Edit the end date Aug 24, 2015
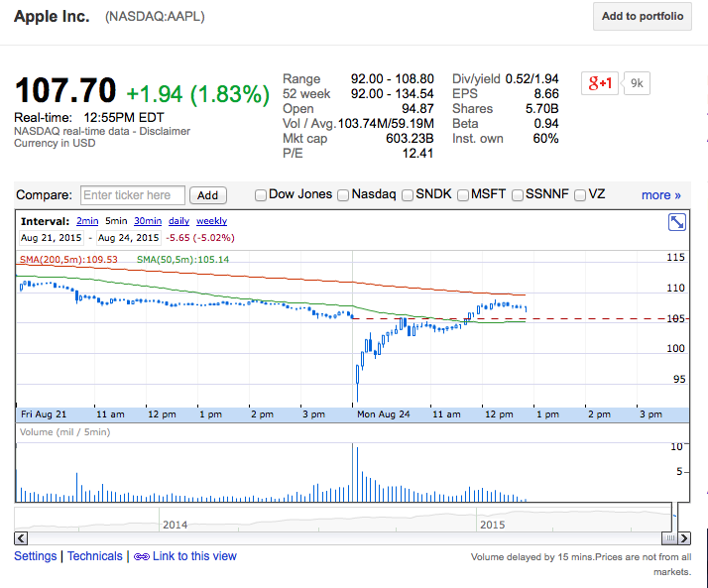 click(128, 238)
